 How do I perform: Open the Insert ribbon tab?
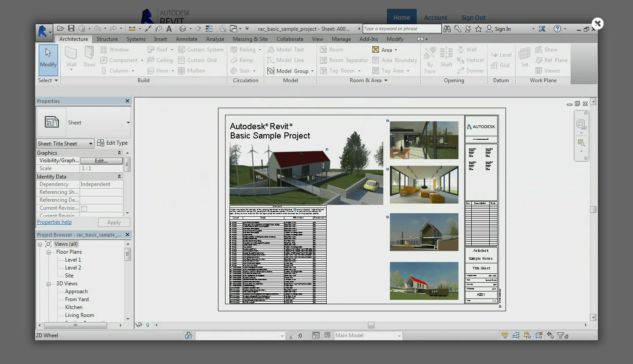coord(160,39)
